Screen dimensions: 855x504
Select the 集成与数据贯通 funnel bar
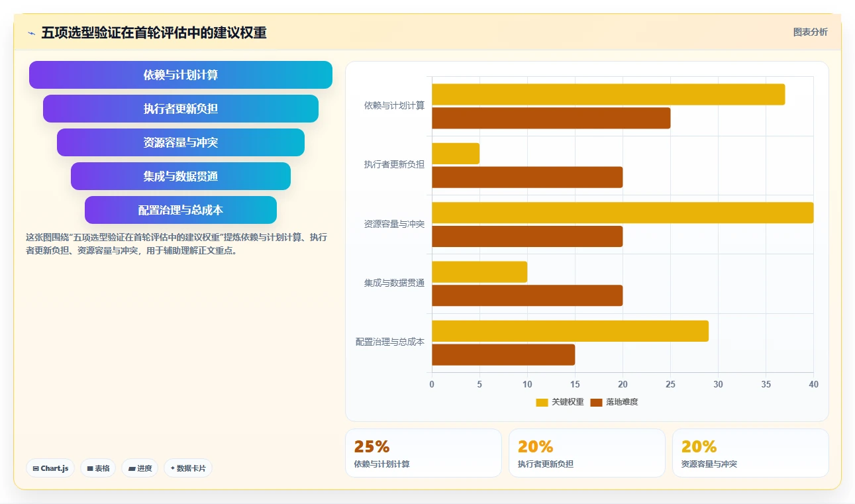point(181,176)
